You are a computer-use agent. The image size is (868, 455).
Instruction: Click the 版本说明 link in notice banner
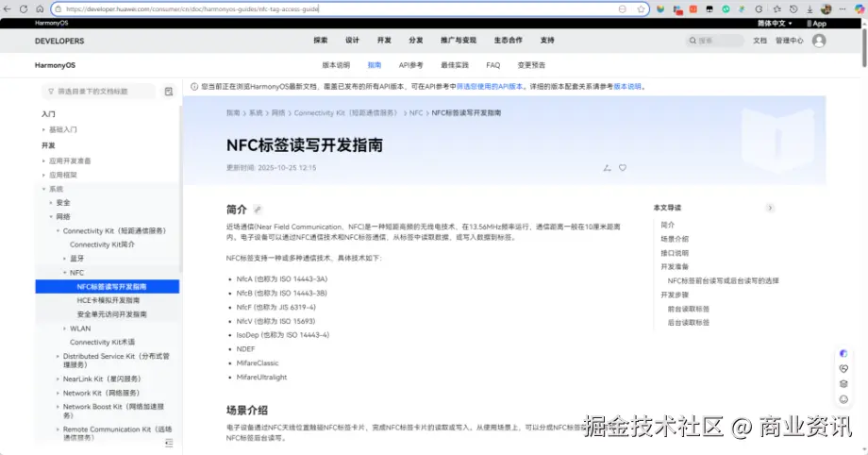(x=627, y=87)
